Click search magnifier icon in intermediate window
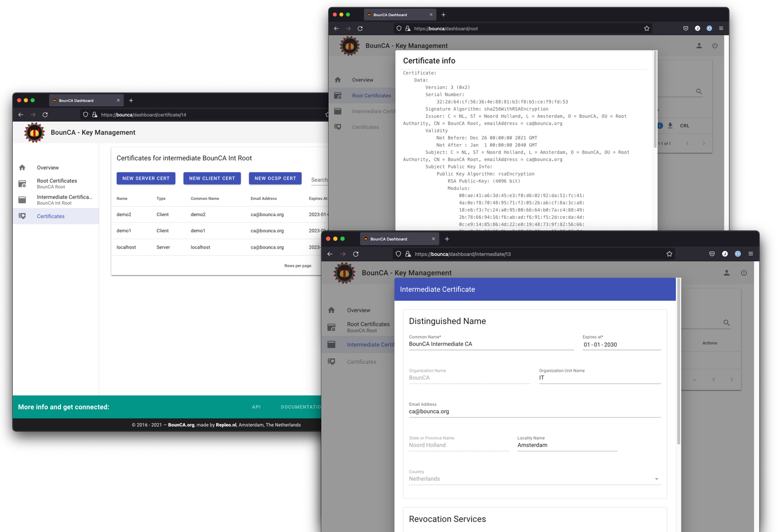 726,323
